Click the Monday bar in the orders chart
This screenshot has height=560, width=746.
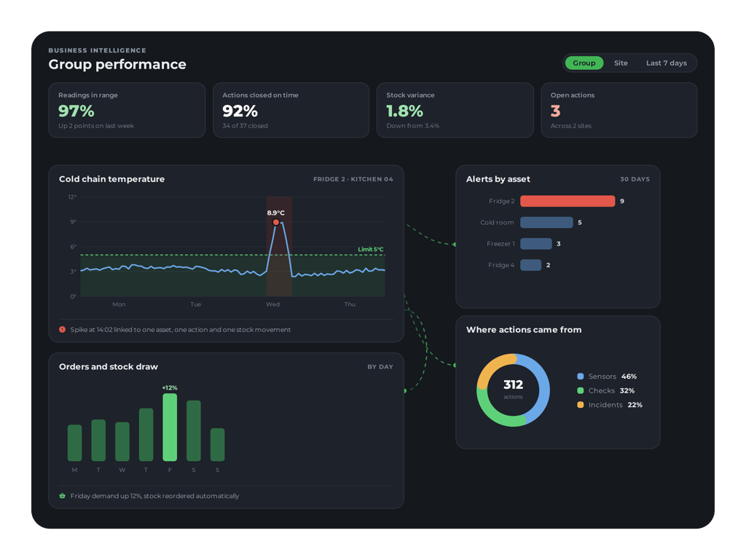coord(75,443)
